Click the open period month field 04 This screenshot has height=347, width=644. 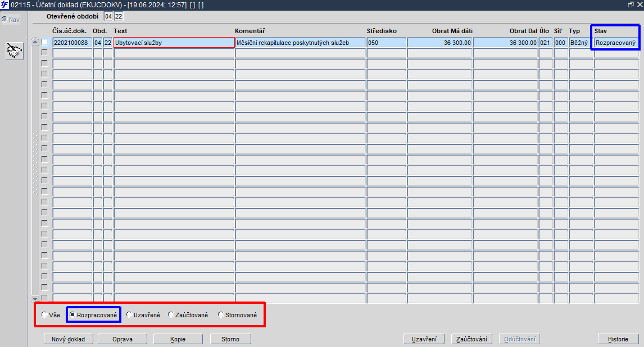[x=108, y=16]
